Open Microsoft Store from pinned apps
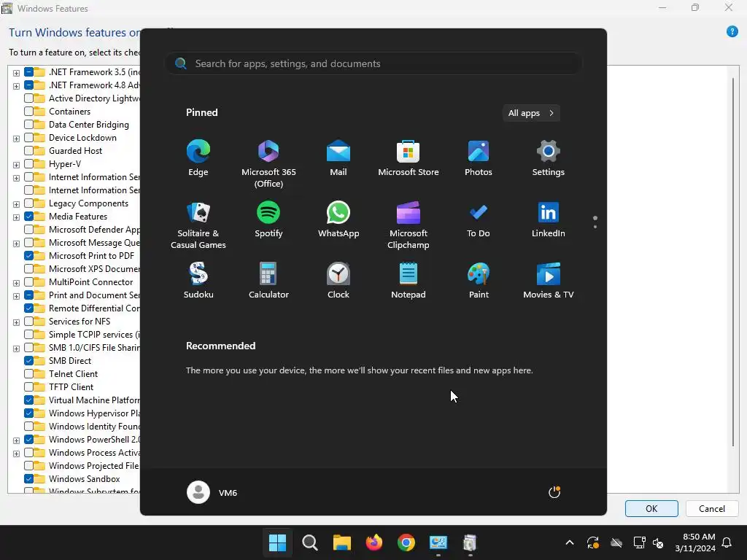 [409, 158]
